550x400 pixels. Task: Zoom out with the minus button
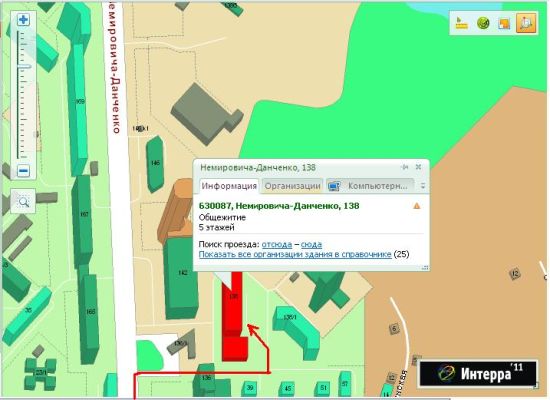(24, 171)
